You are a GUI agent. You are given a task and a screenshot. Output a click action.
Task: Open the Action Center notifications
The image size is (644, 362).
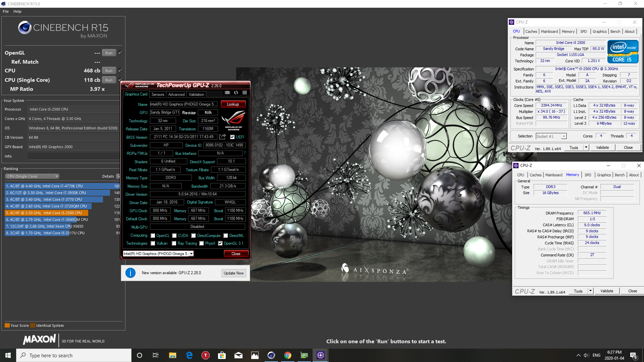(x=634, y=355)
